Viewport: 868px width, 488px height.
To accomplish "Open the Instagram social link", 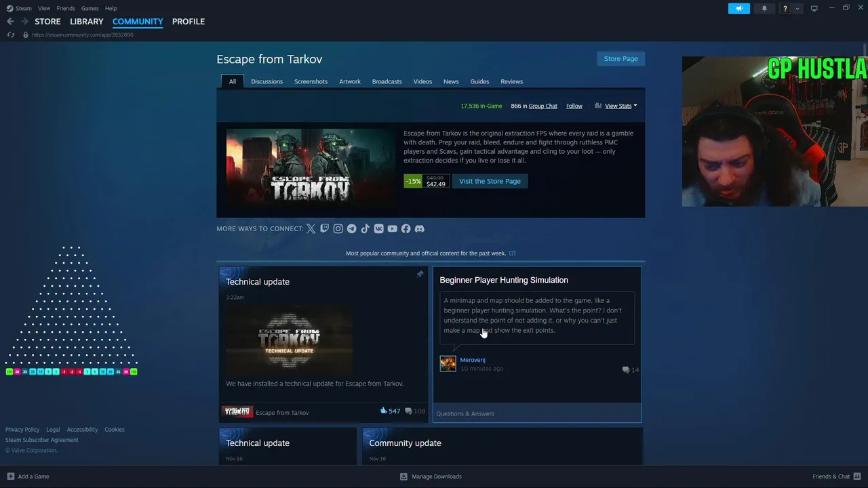I will [x=338, y=229].
